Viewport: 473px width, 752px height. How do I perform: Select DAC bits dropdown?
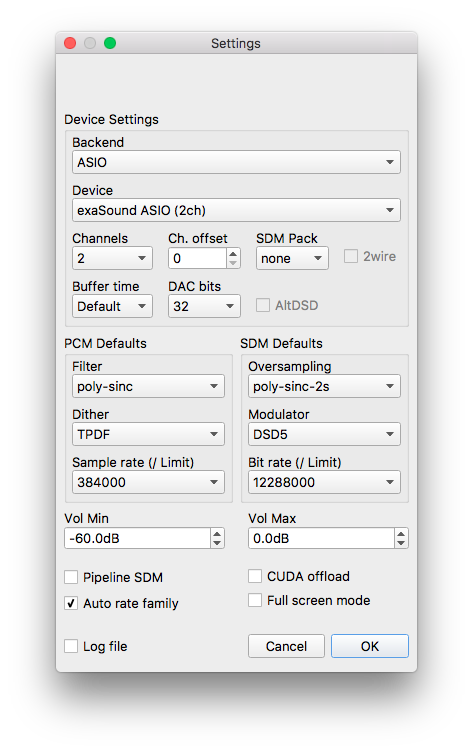(204, 306)
